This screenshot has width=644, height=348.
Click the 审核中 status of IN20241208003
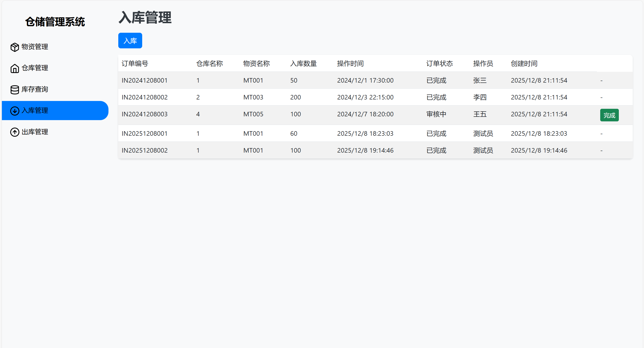tap(436, 114)
